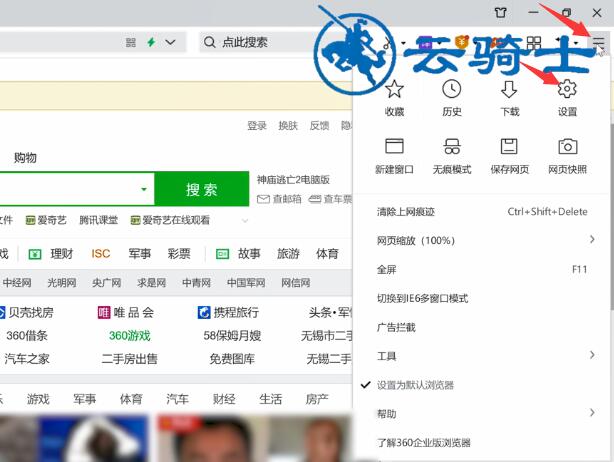Open 爱奇艺在线观看 link

click(x=170, y=220)
